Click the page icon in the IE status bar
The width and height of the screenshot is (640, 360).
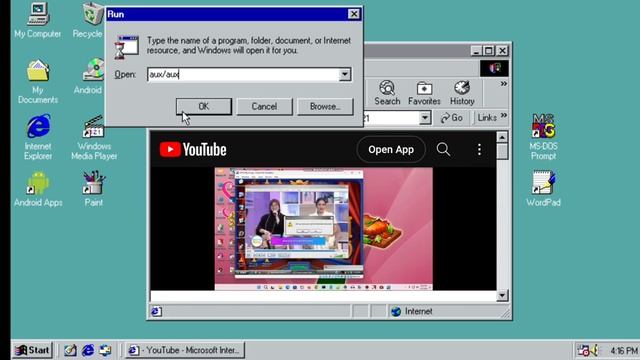(x=156, y=311)
